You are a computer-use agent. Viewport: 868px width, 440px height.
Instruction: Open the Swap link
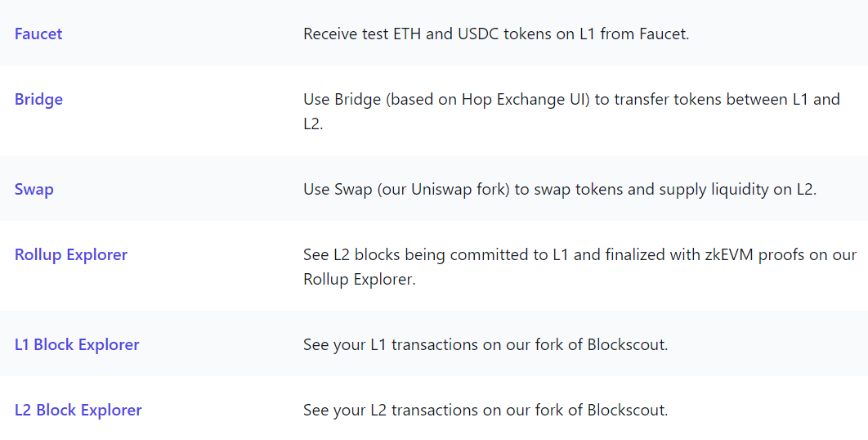(34, 189)
